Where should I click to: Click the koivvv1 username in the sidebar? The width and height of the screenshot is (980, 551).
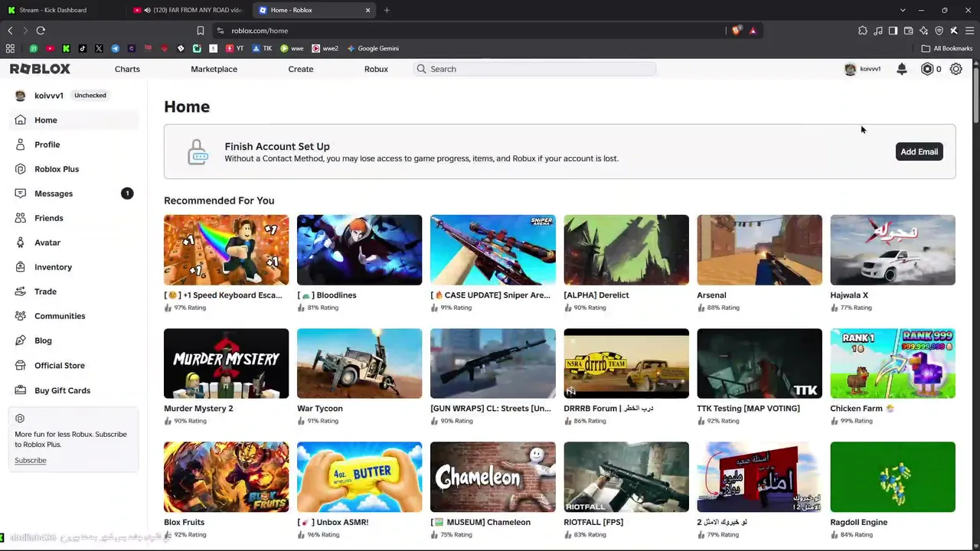[x=49, y=96]
